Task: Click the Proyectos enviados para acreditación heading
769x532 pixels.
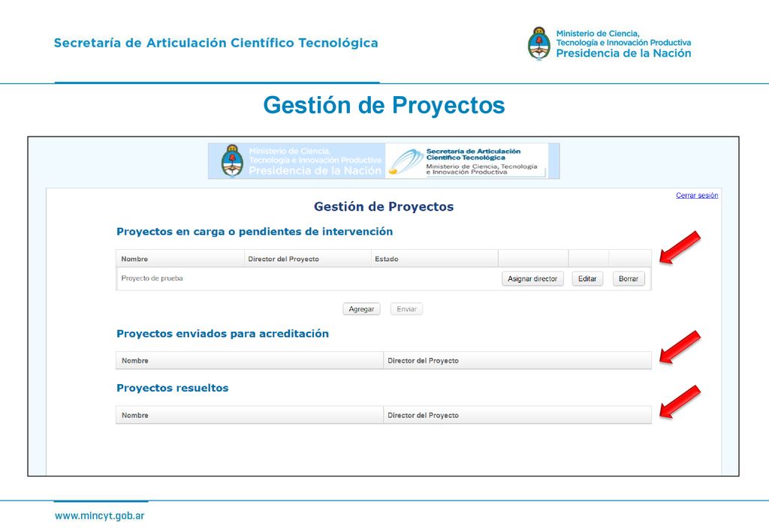Action: point(222,334)
